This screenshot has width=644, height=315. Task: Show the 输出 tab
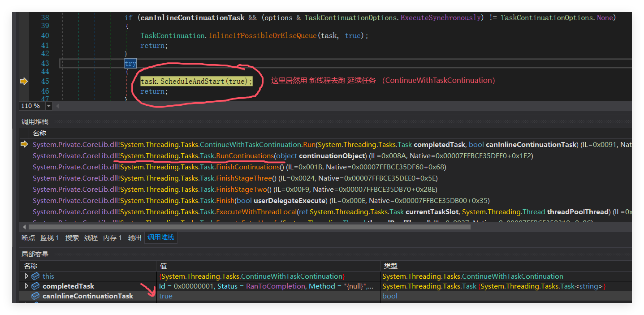coord(134,238)
